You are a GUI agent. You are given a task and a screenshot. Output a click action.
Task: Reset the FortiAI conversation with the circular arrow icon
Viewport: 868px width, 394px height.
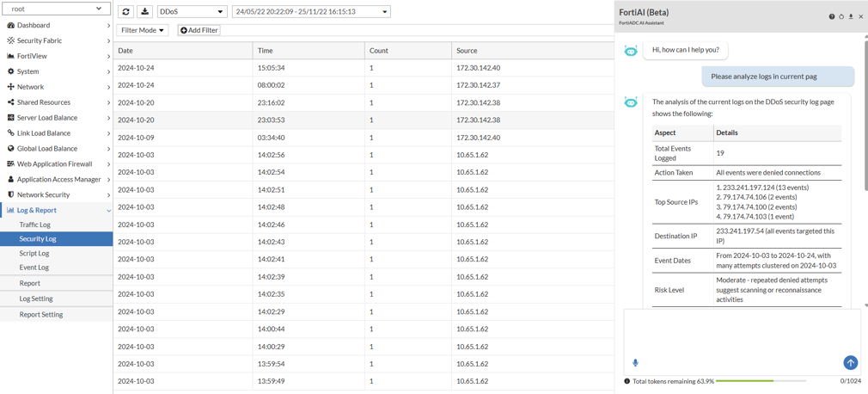pyautogui.click(x=840, y=16)
